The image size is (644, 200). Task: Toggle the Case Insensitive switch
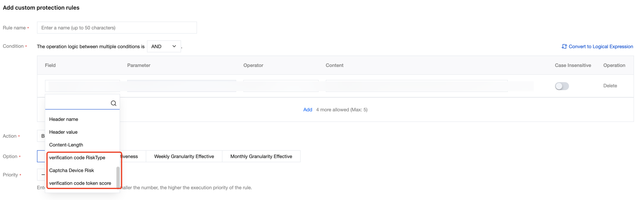[x=562, y=86]
